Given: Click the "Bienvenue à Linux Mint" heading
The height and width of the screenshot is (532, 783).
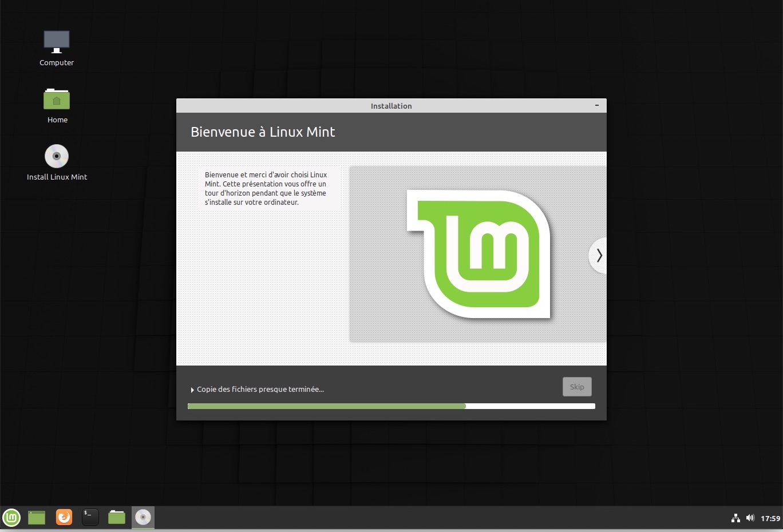Looking at the screenshot, I should click(x=263, y=132).
